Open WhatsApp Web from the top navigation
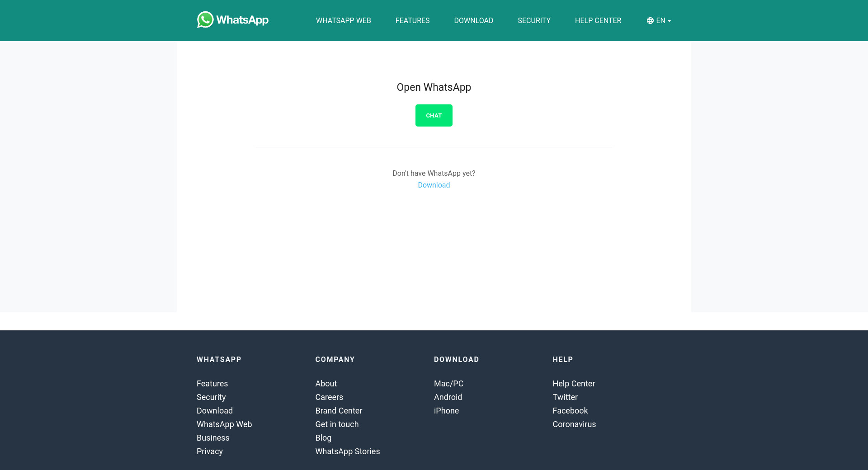This screenshot has height=470, width=868. (344, 21)
